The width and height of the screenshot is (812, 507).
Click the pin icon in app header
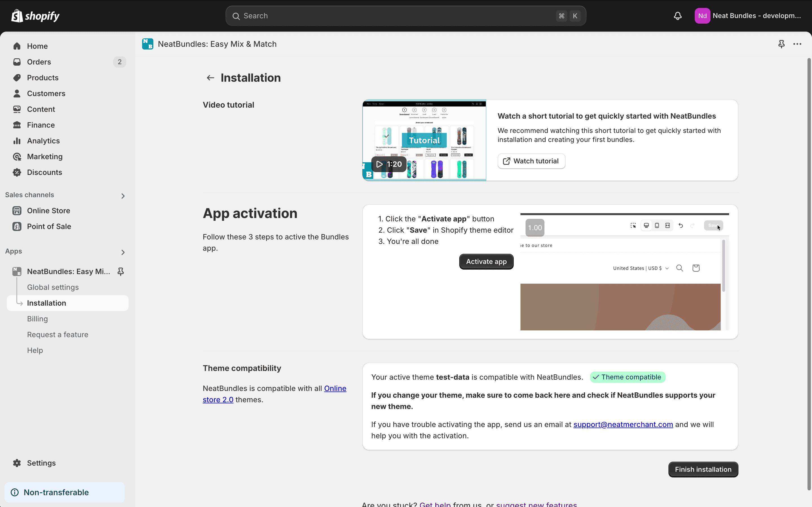782,44
